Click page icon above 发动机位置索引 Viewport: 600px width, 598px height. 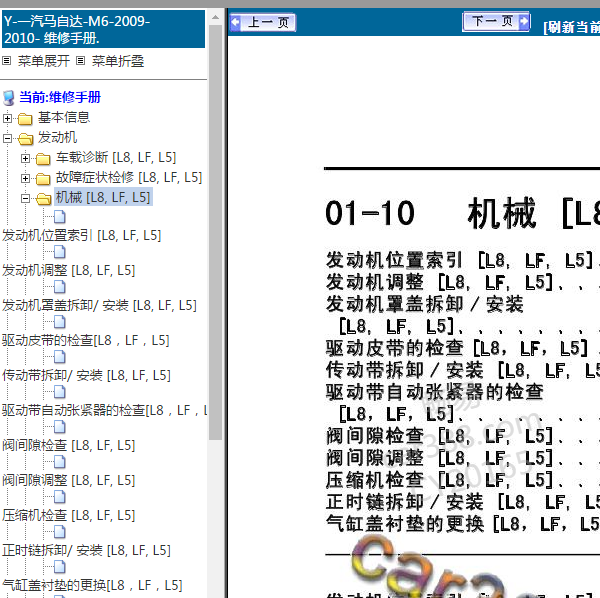59,217
